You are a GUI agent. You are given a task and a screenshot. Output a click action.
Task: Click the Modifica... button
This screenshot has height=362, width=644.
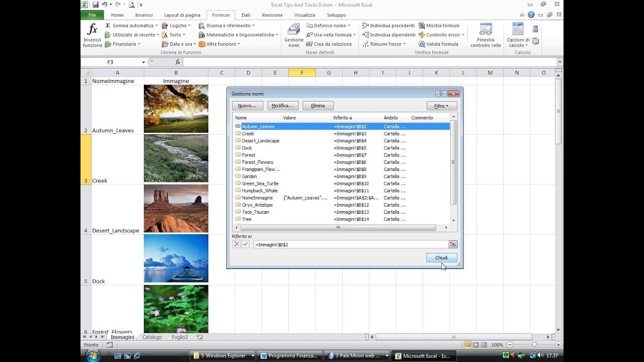tap(283, 106)
